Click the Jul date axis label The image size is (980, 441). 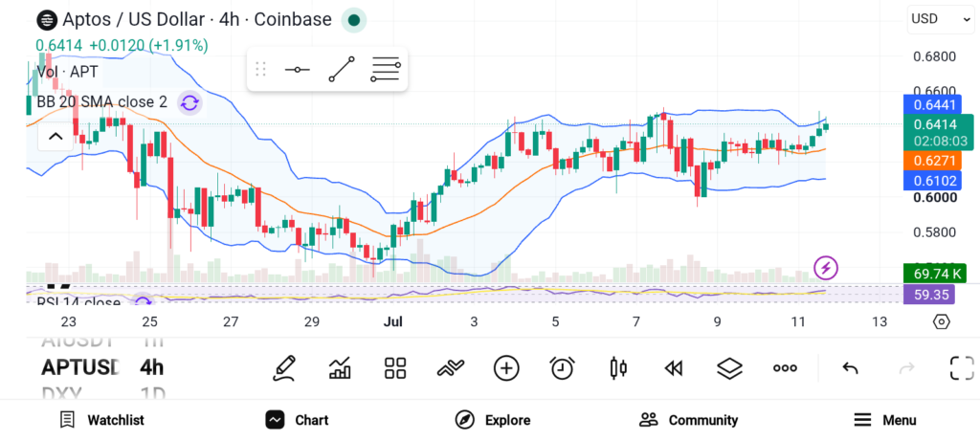392,321
